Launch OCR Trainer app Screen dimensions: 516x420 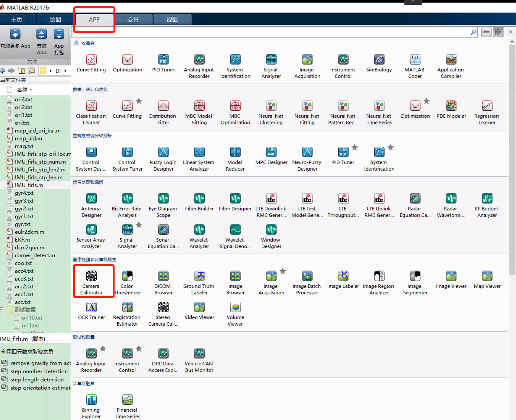91,311
